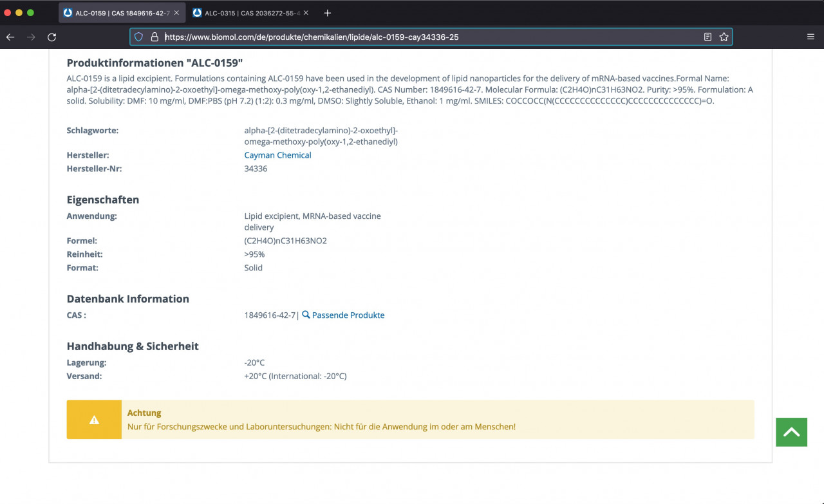The width and height of the screenshot is (824, 504).
Task: Bookmark this page with the star icon
Action: [x=724, y=37]
